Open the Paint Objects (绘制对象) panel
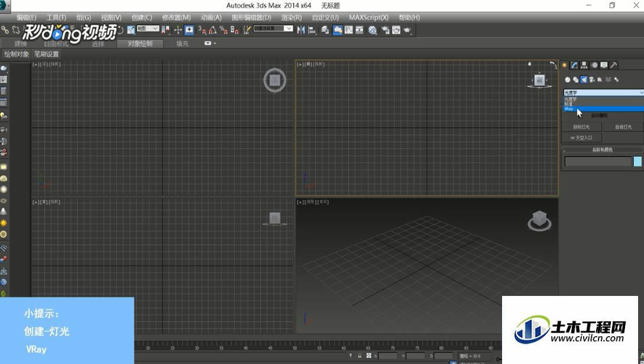Image resolution: width=644 pixels, height=364 pixels. coord(17,54)
